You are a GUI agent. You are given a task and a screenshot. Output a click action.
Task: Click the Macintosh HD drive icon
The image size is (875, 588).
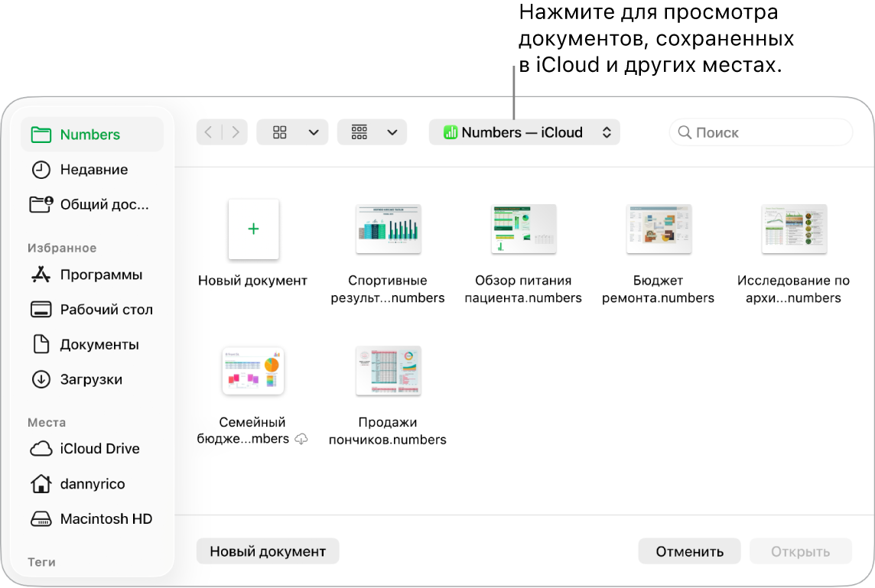click(41, 519)
